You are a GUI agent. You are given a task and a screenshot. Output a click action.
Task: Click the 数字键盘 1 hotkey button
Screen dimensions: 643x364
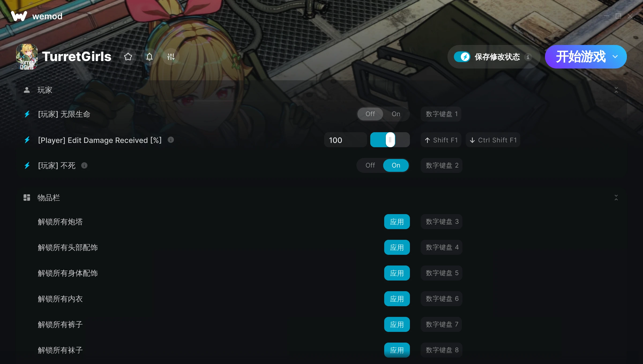click(x=441, y=114)
